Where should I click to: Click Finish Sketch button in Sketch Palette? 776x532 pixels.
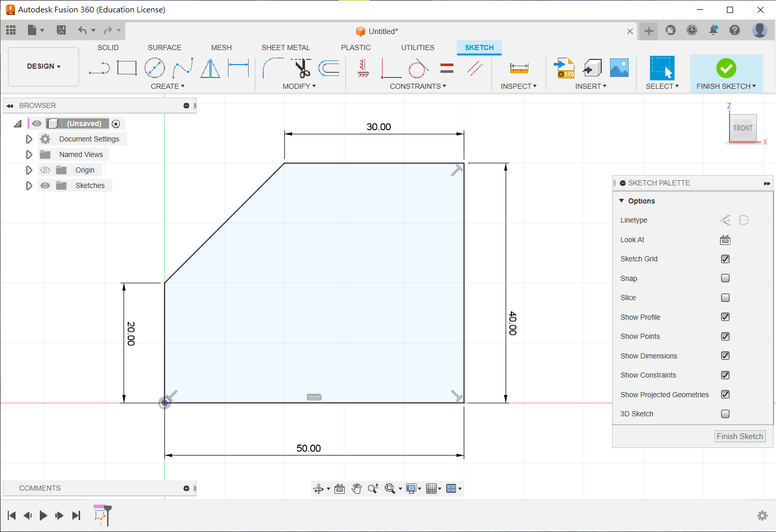click(x=739, y=436)
